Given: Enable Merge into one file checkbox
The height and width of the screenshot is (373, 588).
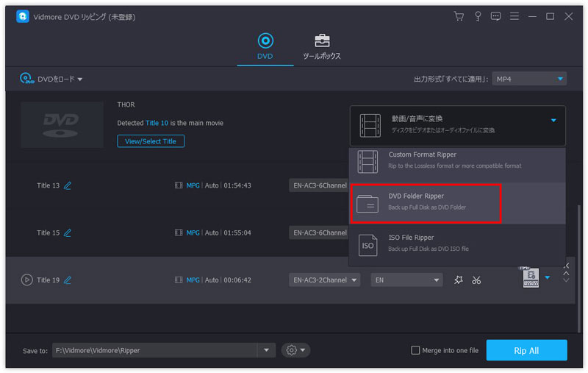Looking at the screenshot, I should (415, 350).
